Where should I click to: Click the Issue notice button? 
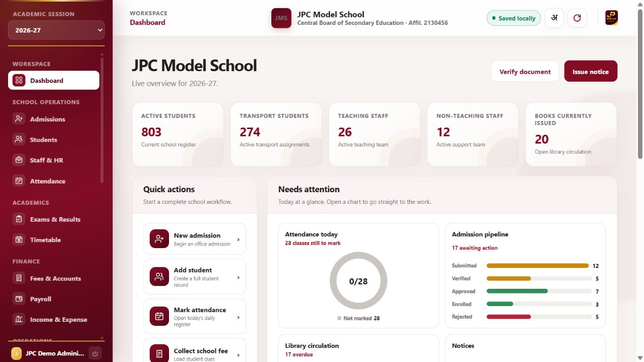(591, 71)
